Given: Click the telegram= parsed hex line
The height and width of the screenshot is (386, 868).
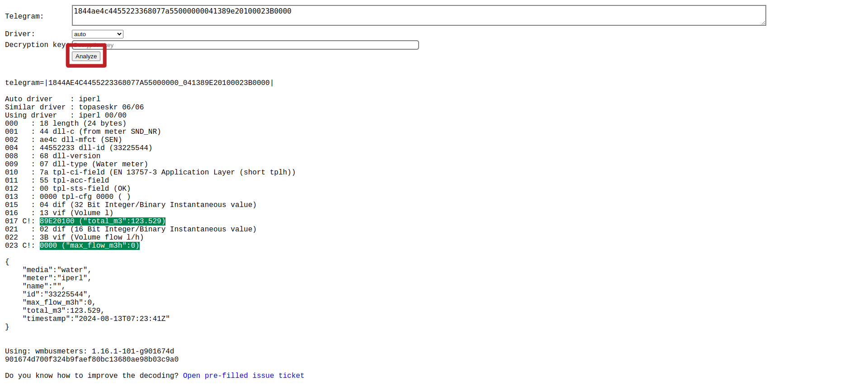Looking at the screenshot, I should [139, 83].
